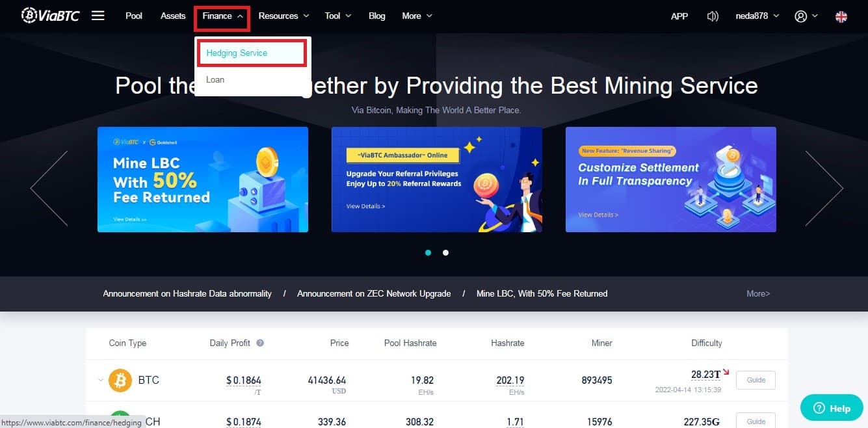The width and height of the screenshot is (868, 428).
Task: Open the ViaBTC Ambassador banner
Action: click(437, 180)
